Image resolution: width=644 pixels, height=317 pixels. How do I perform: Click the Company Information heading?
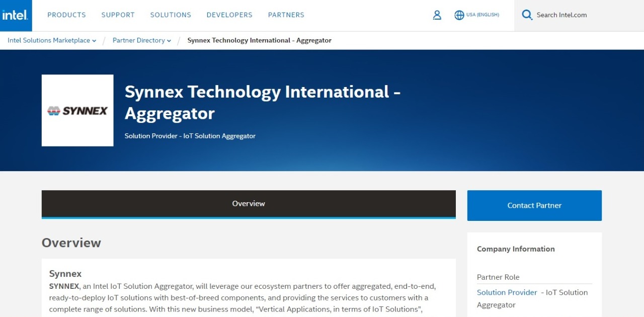click(x=516, y=249)
